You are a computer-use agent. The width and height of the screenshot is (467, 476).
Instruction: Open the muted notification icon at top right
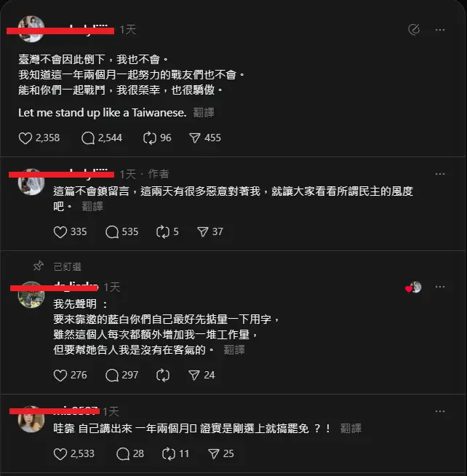point(414,29)
